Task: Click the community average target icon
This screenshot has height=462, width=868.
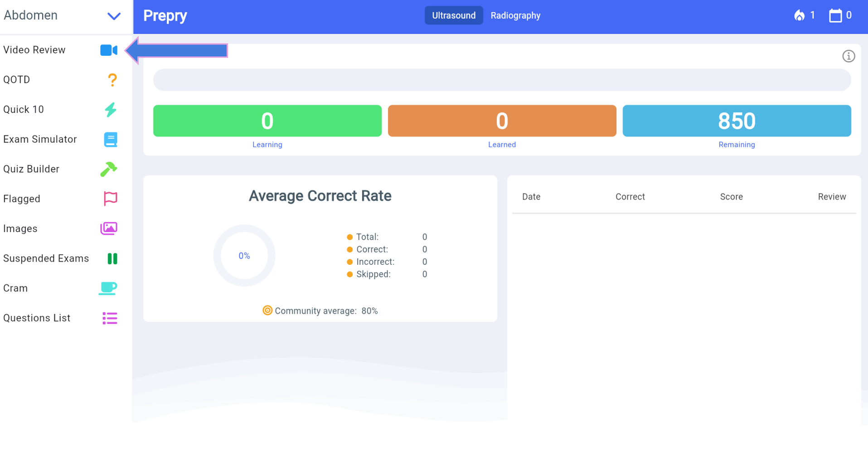Action: 267,311
